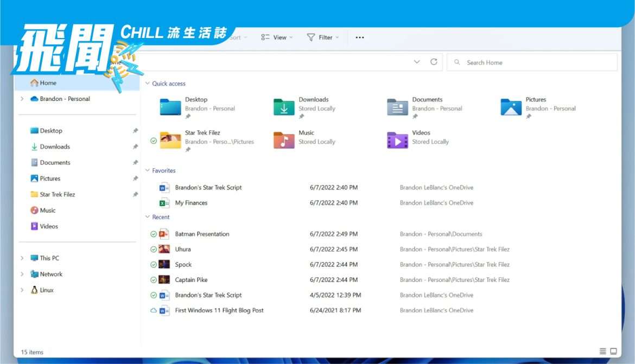635x364 pixels.
Task: Click sync checkmark beside Batman Presentation
Action: point(154,234)
